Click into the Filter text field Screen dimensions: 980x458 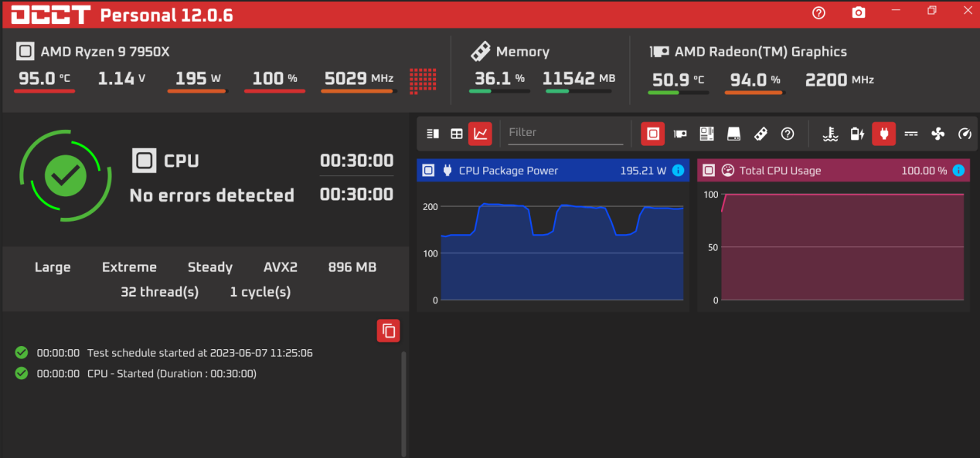[565, 133]
